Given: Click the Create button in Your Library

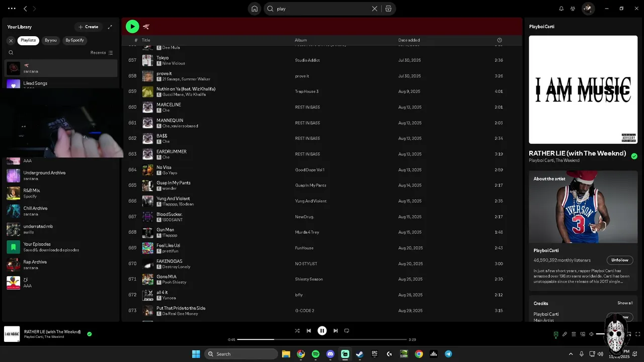Looking at the screenshot, I should click(89, 27).
